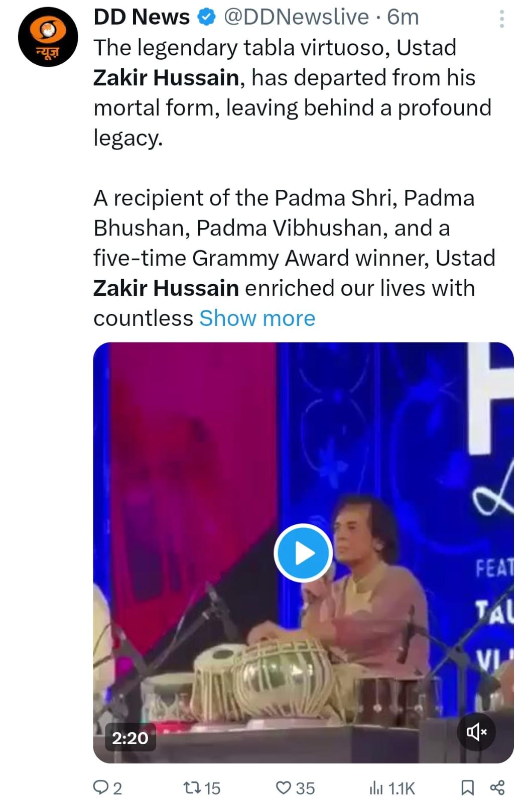This screenshot has width=532, height=803.
Task: View analytics via the views bar icon
Action: point(376,788)
